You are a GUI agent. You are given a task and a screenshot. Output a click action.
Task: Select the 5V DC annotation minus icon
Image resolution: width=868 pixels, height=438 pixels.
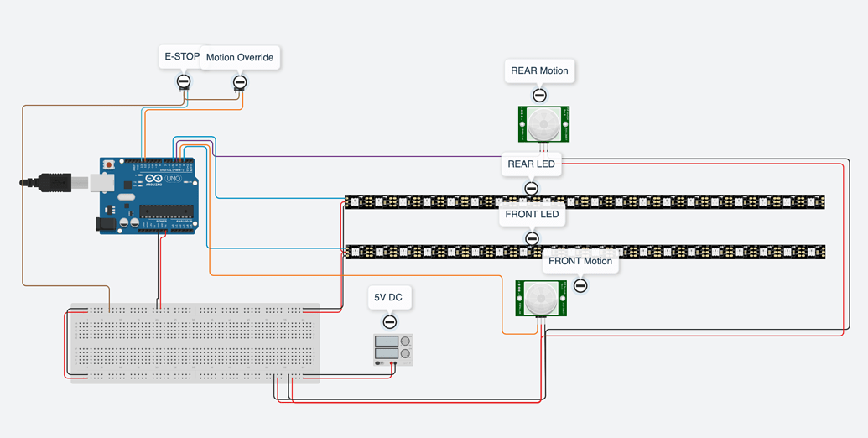(x=389, y=322)
